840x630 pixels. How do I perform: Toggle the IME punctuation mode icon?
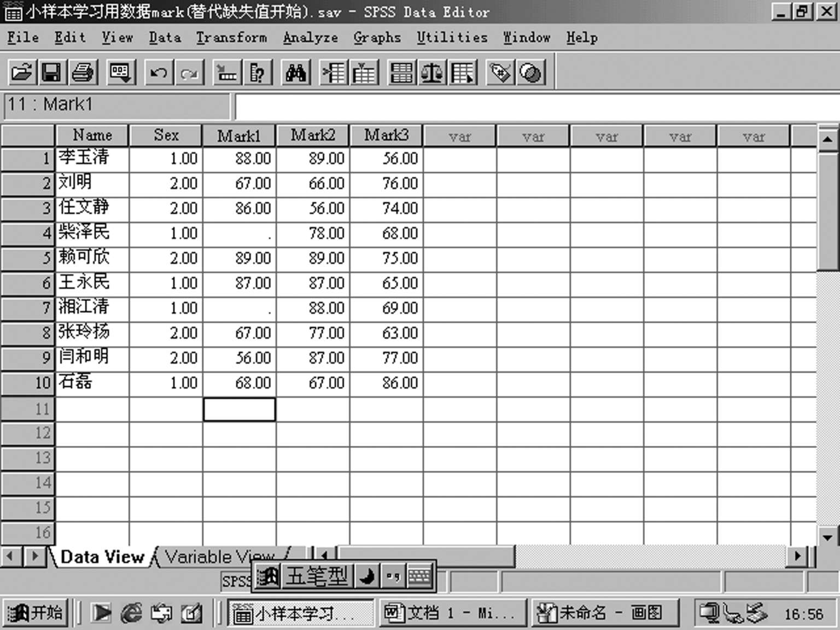pyautogui.click(x=393, y=576)
